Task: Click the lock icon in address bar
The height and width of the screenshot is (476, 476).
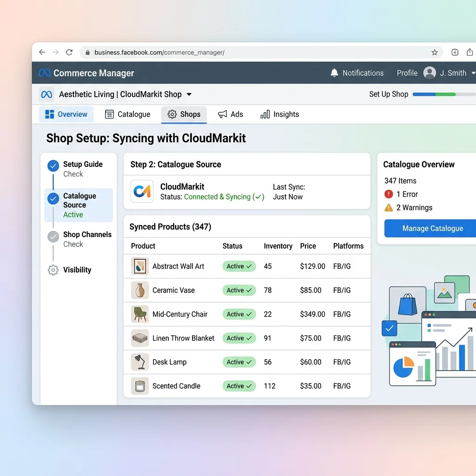Action: tap(87, 53)
